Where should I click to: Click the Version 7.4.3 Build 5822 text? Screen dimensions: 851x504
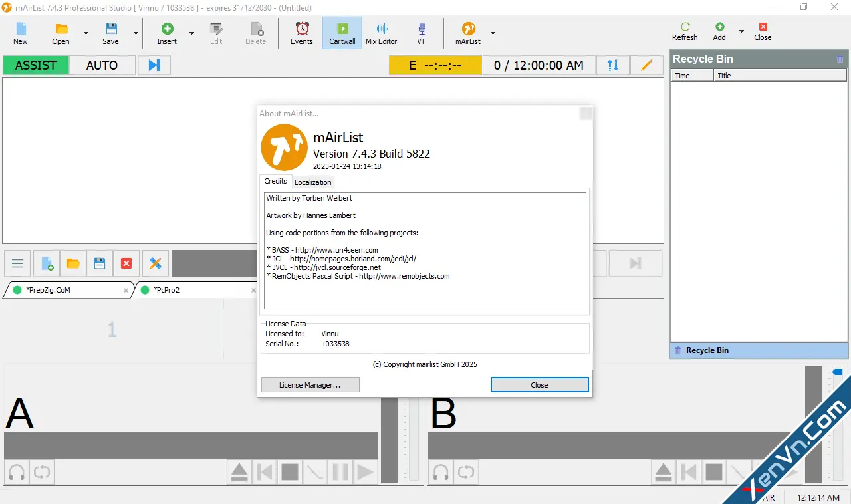(x=372, y=154)
